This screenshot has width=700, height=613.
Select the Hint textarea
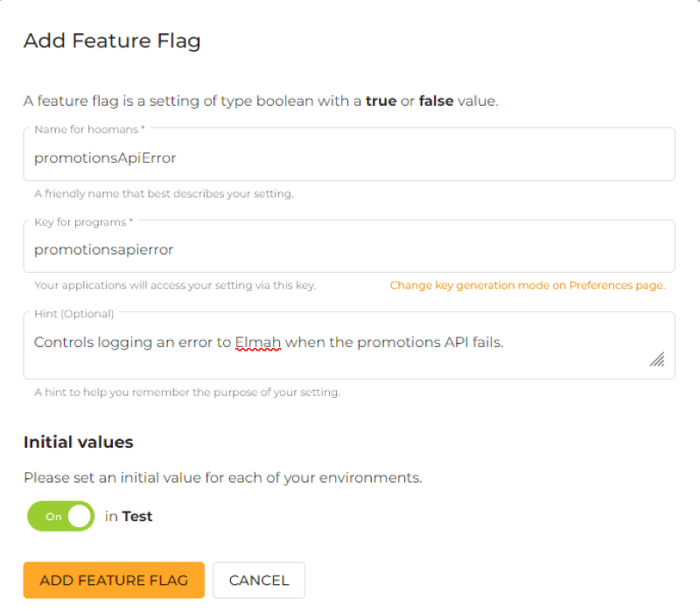348,343
